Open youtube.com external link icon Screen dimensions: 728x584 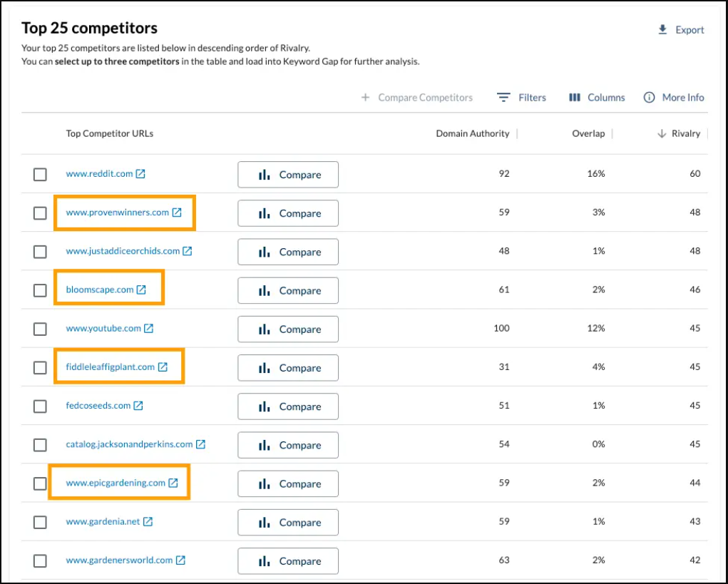pos(148,328)
